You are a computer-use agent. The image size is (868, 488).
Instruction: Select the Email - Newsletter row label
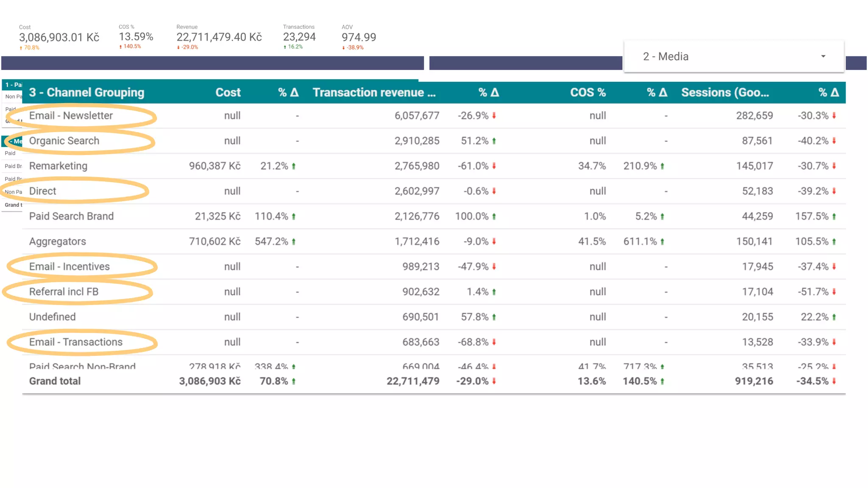click(x=71, y=116)
